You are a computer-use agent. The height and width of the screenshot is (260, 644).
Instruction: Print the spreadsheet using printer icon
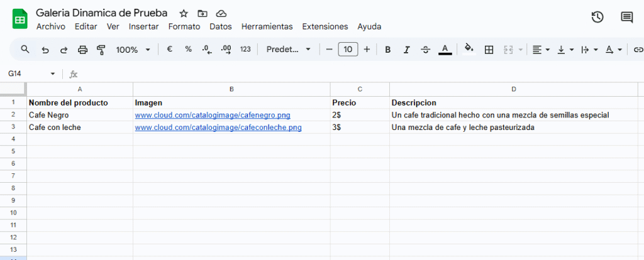[82, 50]
